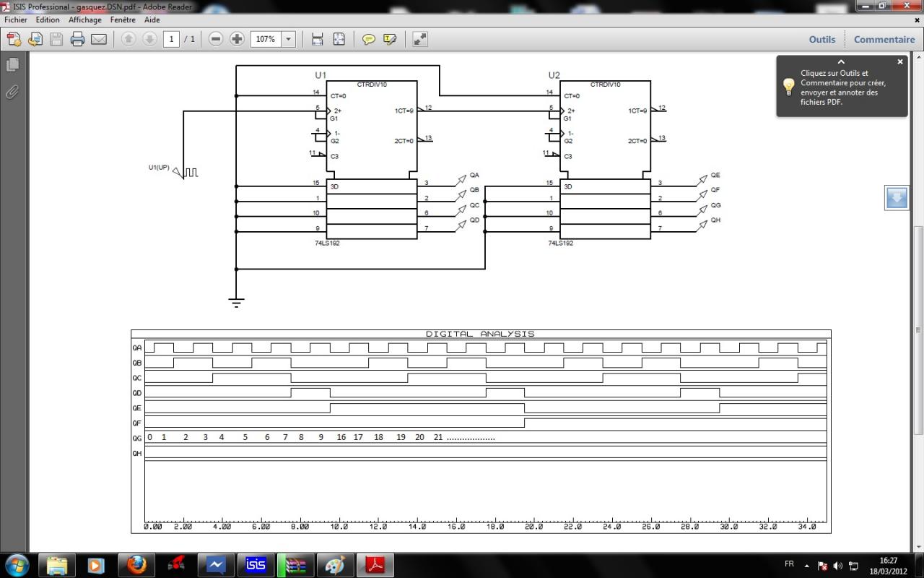
Task: Open the Edition menu
Action: [x=48, y=20]
